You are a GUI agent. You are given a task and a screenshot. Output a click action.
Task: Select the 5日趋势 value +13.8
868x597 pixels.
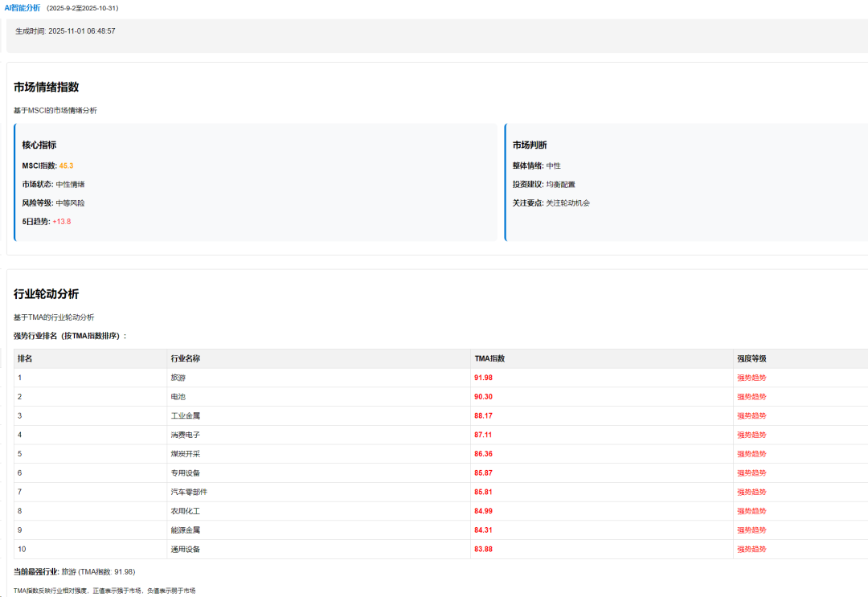62,221
